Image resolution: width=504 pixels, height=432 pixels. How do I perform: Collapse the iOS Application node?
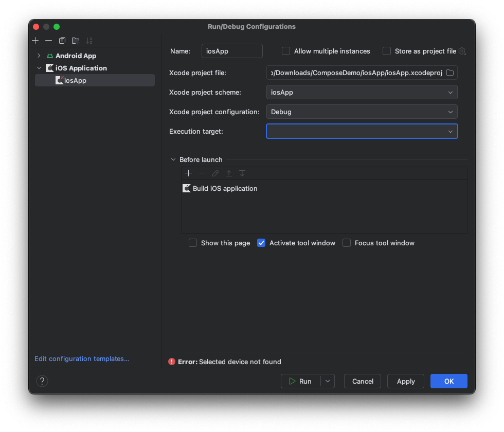tap(39, 68)
